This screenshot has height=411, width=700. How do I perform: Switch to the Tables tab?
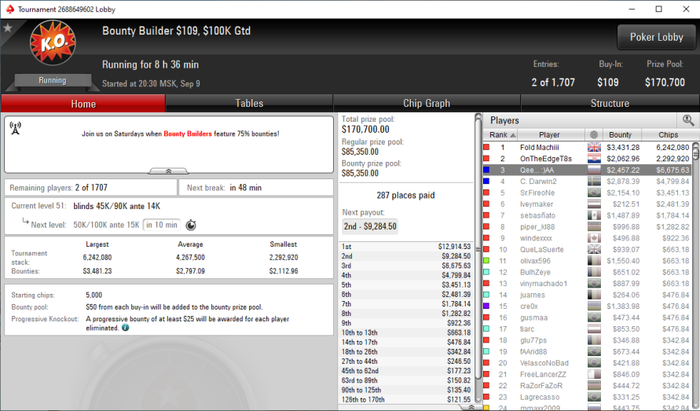(x=249, y=104)
